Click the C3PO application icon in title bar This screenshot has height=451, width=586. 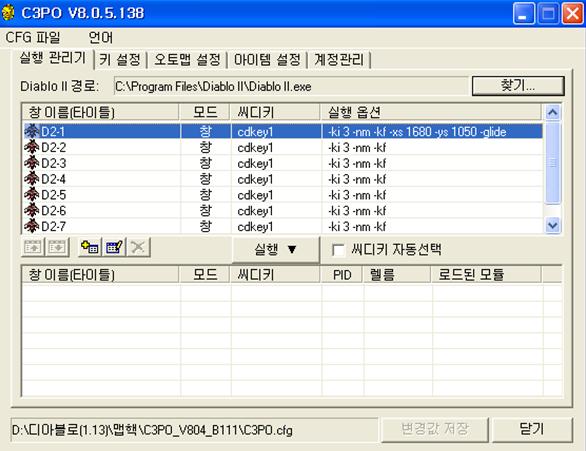pos(7,12)
